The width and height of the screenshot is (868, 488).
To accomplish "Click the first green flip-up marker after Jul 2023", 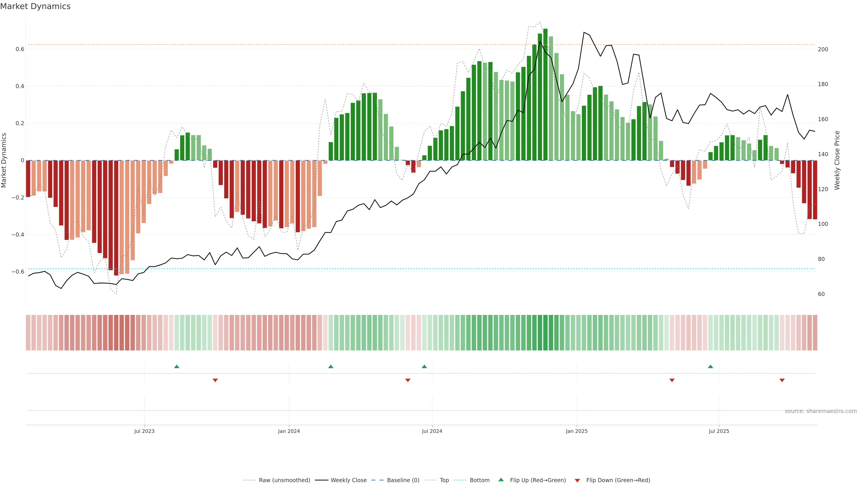I will click(177, 366).
